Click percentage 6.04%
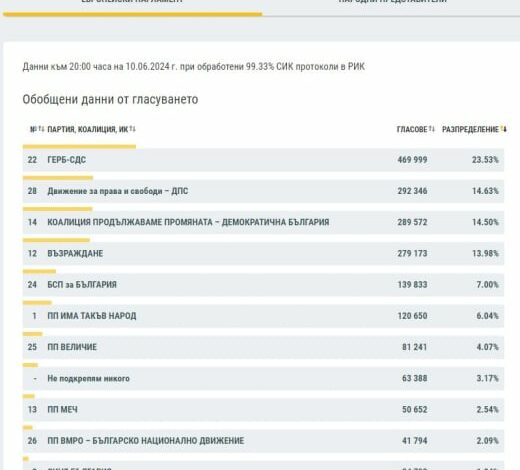 click(487, 316)
